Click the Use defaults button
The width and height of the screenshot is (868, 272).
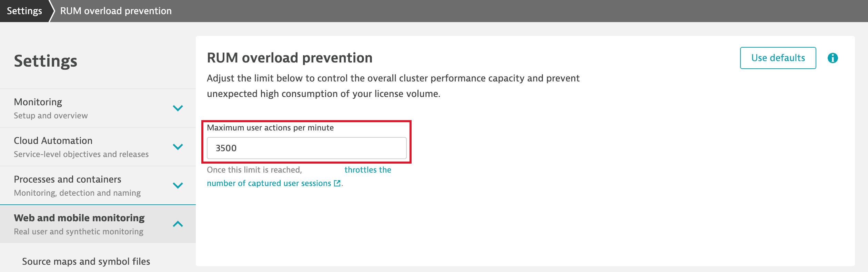778,58
